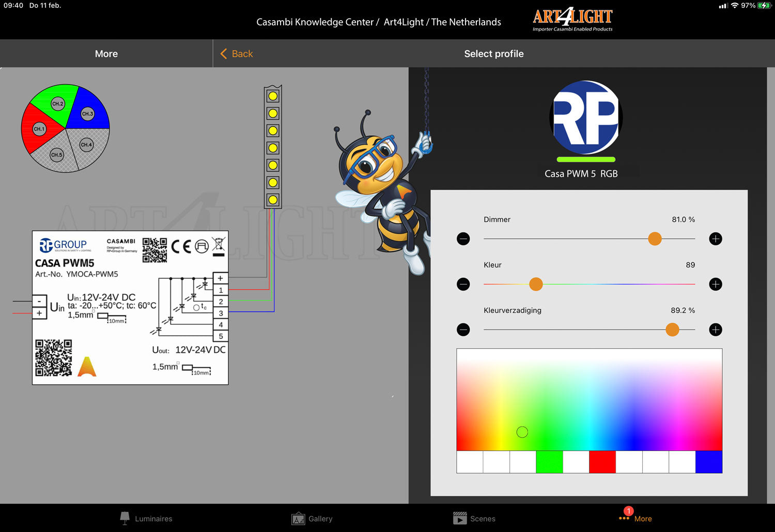The height and width of the screenshot is (532, 775).
Task: Click the CH.5 unused channel segment
Action: [x=56, y=154]
